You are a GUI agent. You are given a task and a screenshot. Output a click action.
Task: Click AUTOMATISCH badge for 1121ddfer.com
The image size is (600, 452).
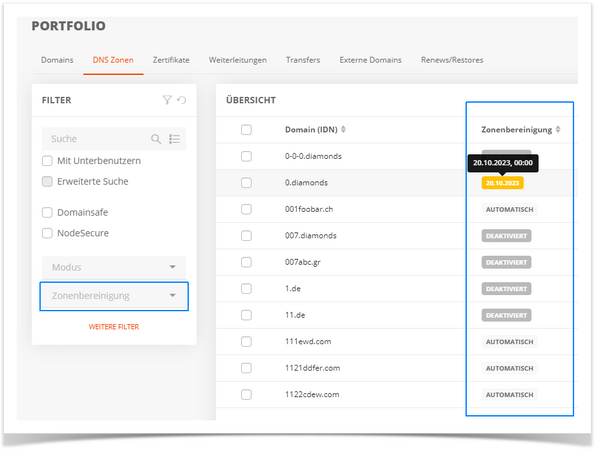(x=509, y=368)
